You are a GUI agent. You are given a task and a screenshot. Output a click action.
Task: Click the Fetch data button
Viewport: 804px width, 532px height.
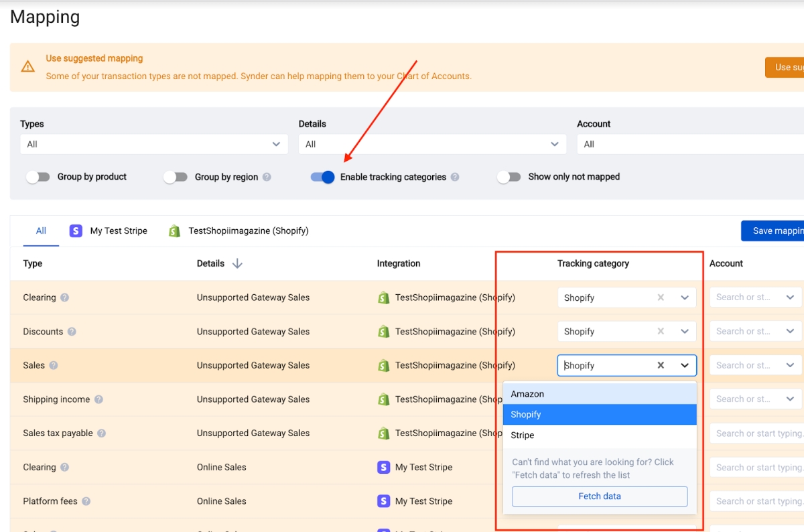(x=599, y=496)
